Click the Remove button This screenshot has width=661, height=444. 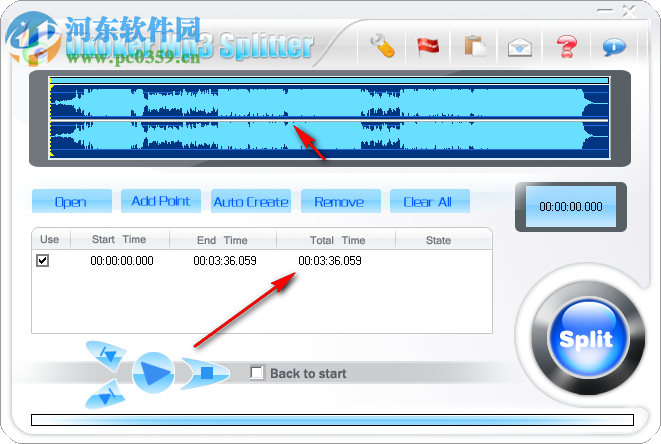click(x=341, y=202)
